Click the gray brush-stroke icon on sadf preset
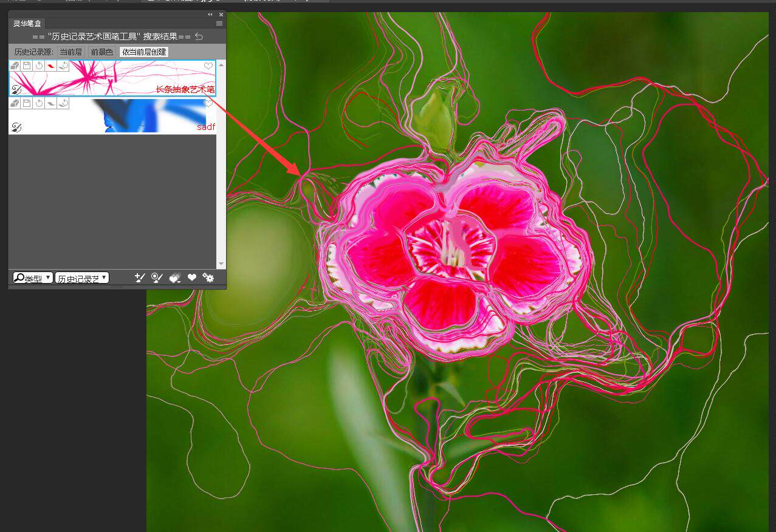The height and width of the screenshot is (532, 776). (51, 103)
